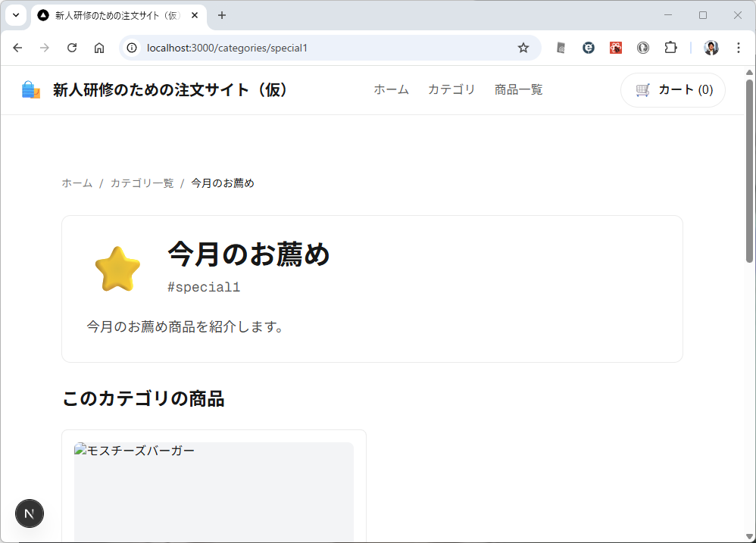Open the Chrome three-dot menu
The height and width of the screenshot is (543, 756).
point(739,48)
